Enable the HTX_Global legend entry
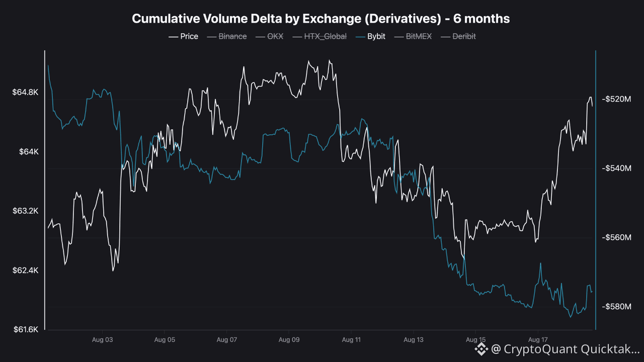The image size is (644, 362). click(x=319, y=36)
